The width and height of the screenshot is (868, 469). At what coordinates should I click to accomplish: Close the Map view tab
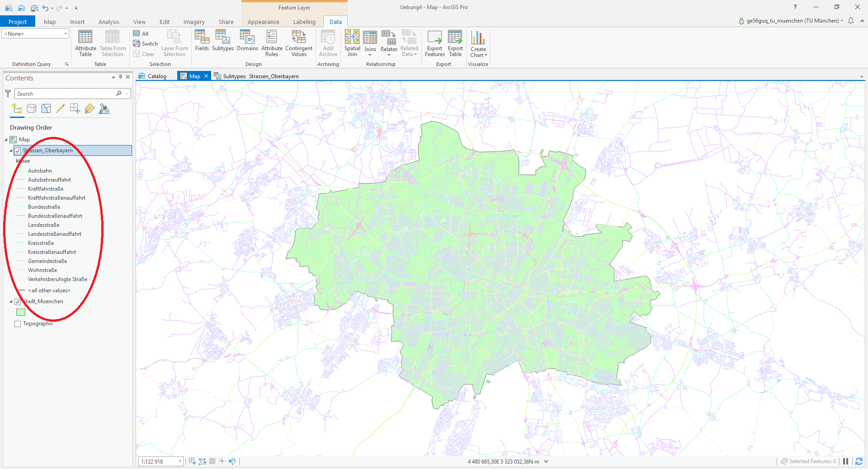pyautogui.click(x=206, y=76)
